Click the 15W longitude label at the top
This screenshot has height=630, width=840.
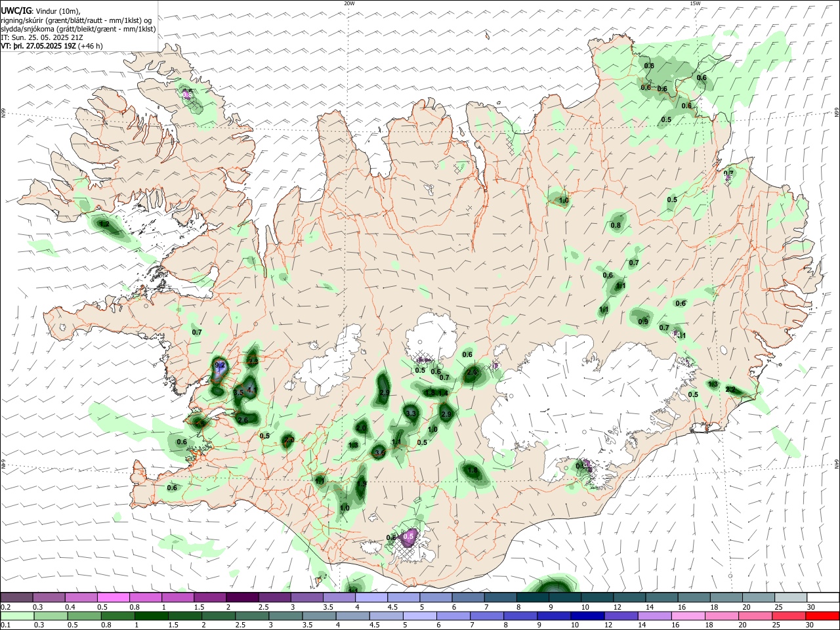[695, 3]
